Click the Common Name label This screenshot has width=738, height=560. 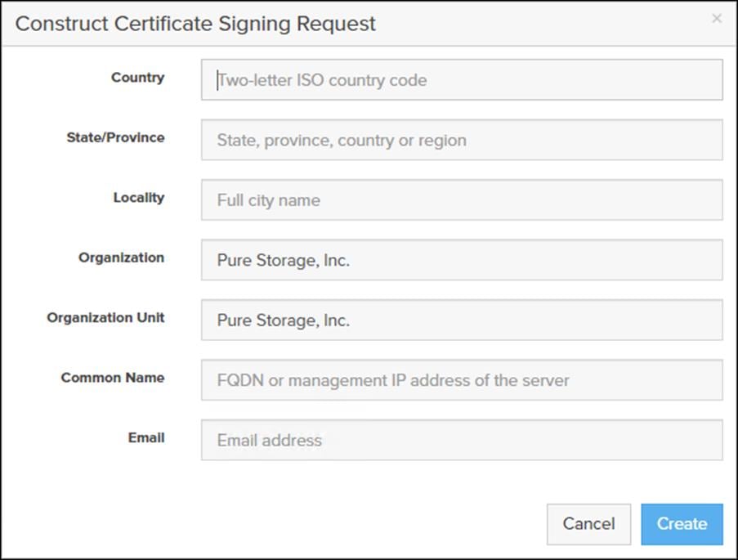click(x=112, y=378)
